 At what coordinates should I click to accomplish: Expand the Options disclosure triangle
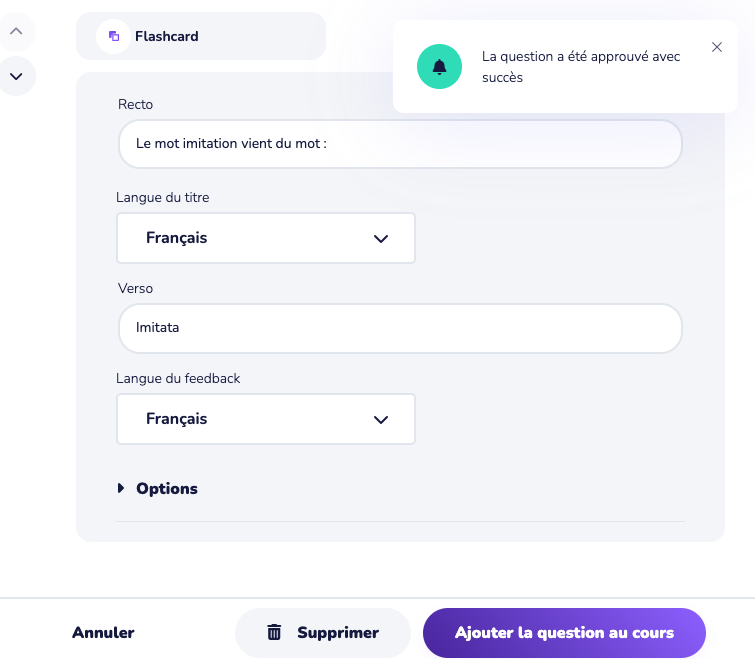(x=121, y=489)
